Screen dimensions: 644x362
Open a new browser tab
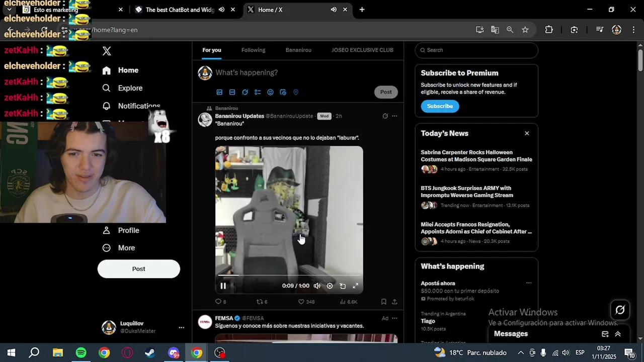pos(362,10)
